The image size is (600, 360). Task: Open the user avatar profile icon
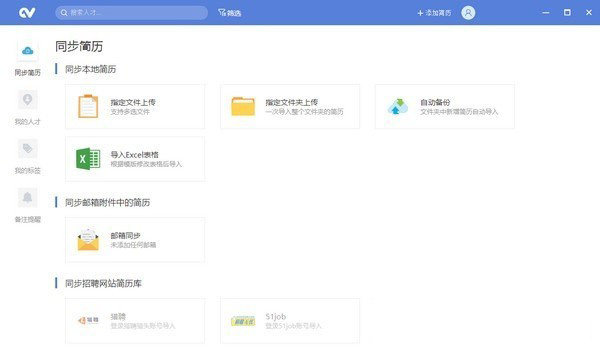(468, 13)
